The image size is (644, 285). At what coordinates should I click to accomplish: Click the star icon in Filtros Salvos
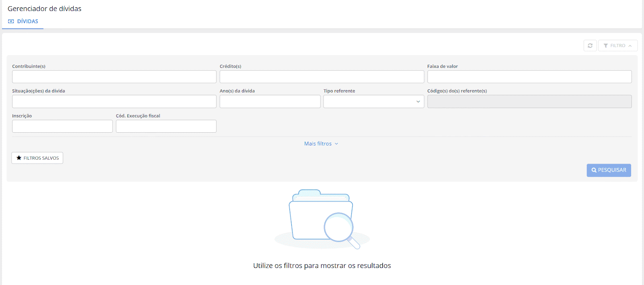19,158
